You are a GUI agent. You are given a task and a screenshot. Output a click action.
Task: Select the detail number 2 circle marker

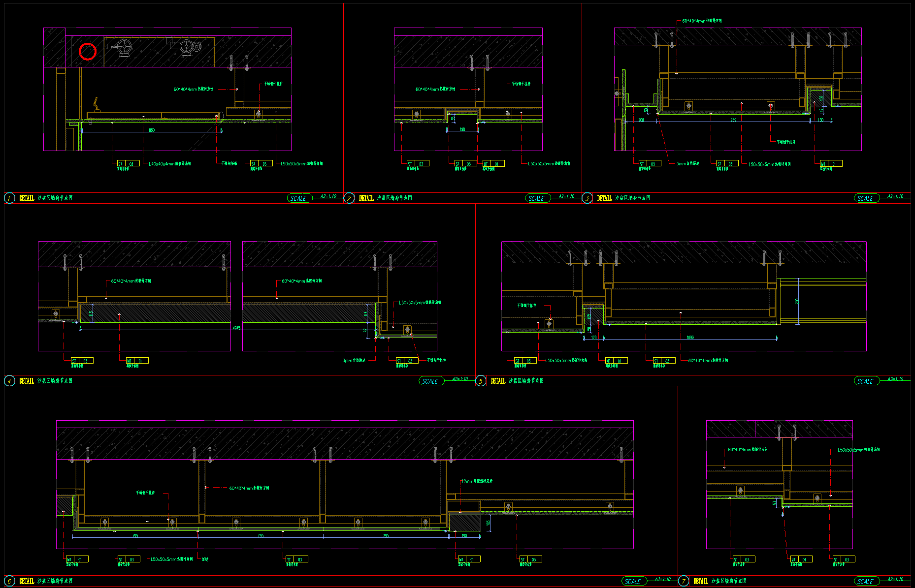tap(349, 198)
